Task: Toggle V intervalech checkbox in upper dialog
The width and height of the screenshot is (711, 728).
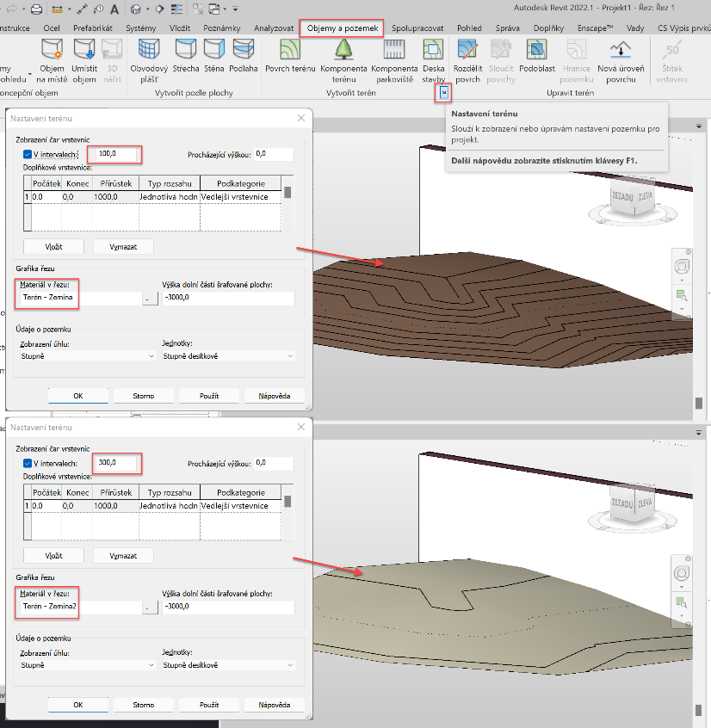Action: click(28, 154)
